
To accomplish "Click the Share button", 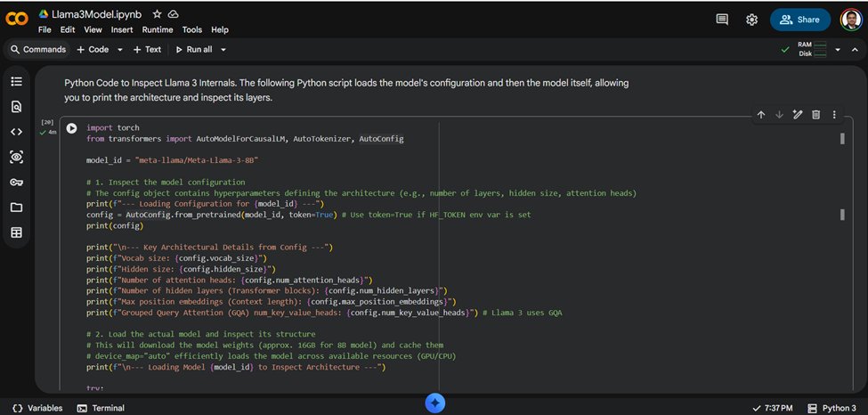I will tap(800, 20).
